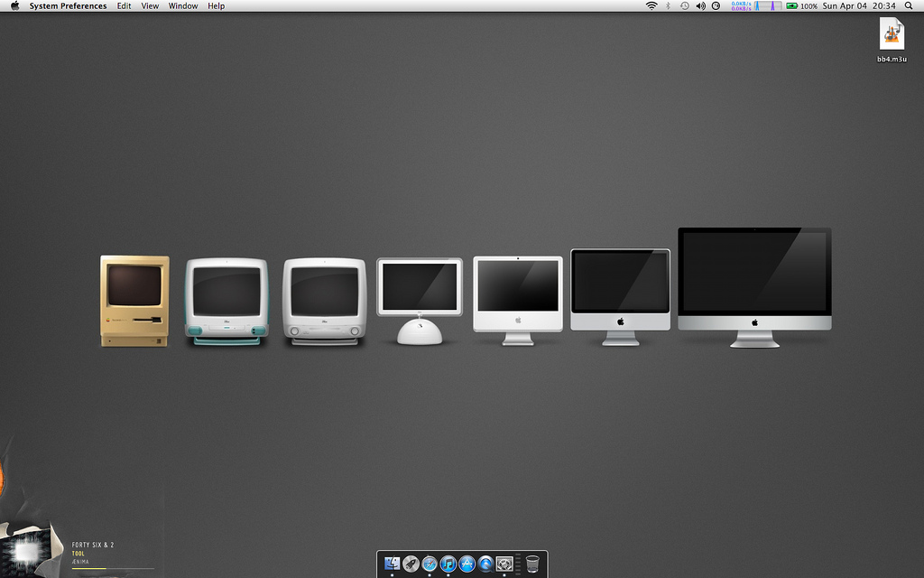
Task: Click the network speed KB/s monitor
Action: (741, 6)
